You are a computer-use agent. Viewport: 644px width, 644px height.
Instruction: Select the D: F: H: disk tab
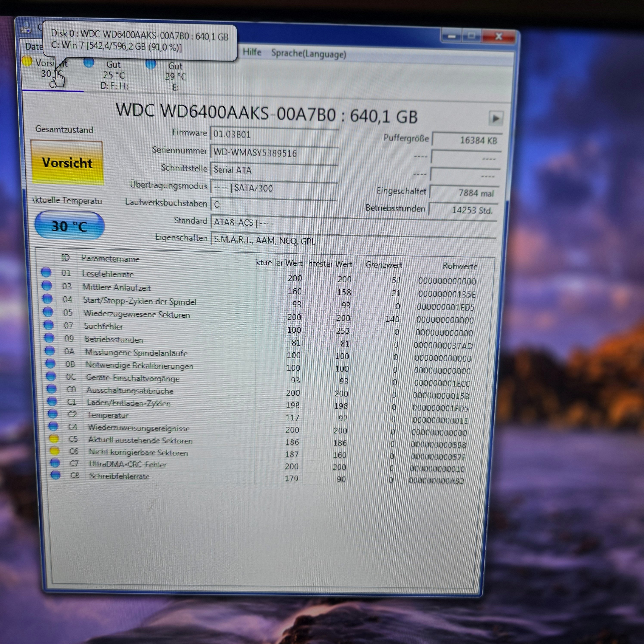coord(114,75)
